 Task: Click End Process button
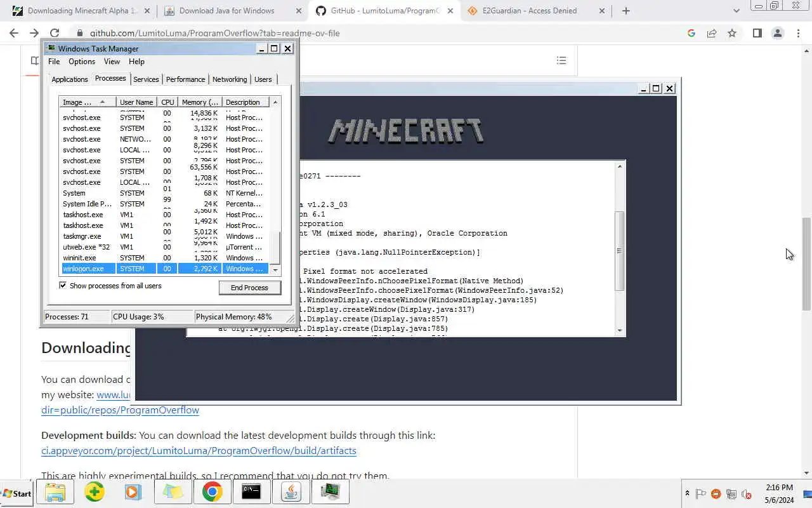(249, 288)
